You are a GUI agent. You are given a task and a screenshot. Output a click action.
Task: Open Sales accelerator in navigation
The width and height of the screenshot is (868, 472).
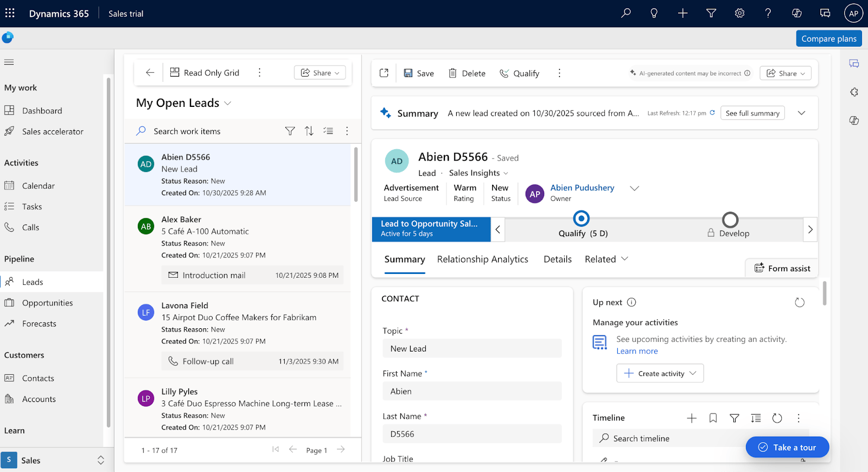[52, 131]
